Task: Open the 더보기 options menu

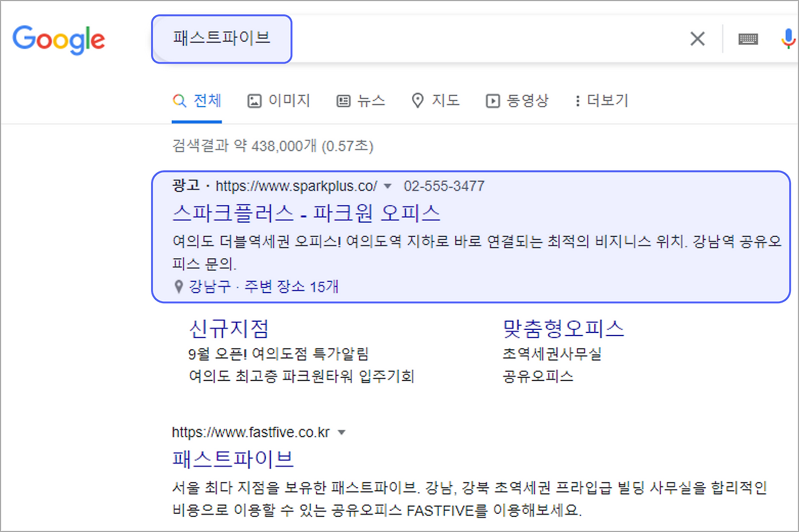Action: click(x=600, y=100)
